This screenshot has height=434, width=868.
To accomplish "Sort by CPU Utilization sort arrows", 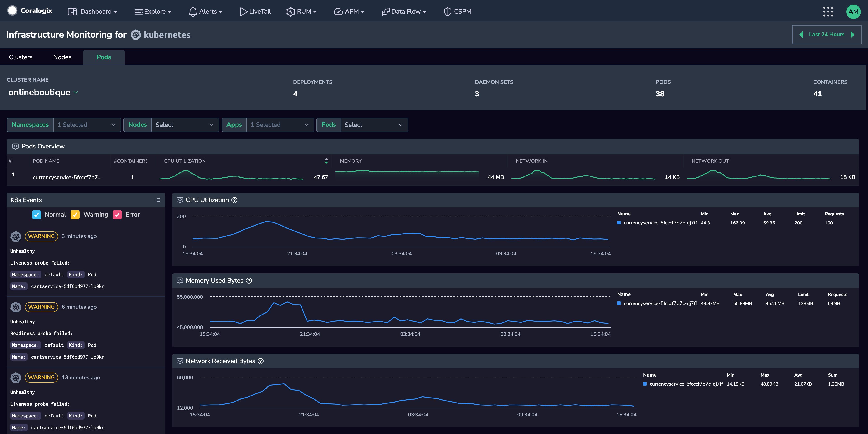I will [x=326, y=161].
